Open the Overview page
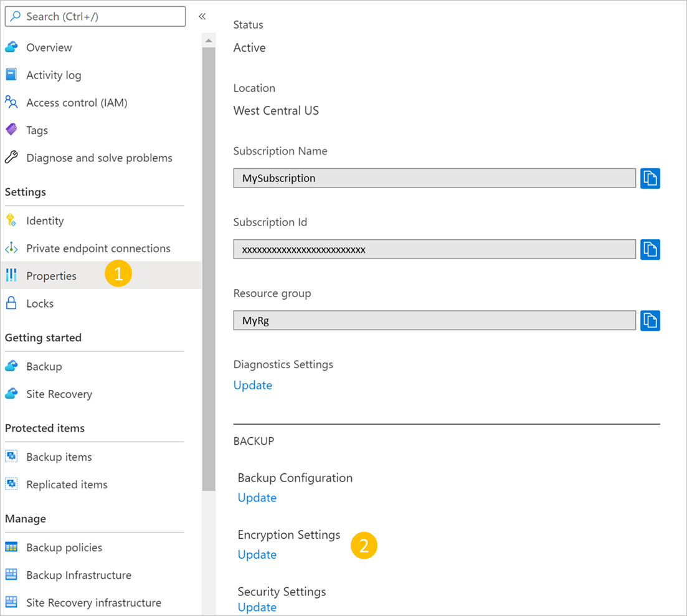This screenshot has height=616, width=687. [x=49, y=47]
